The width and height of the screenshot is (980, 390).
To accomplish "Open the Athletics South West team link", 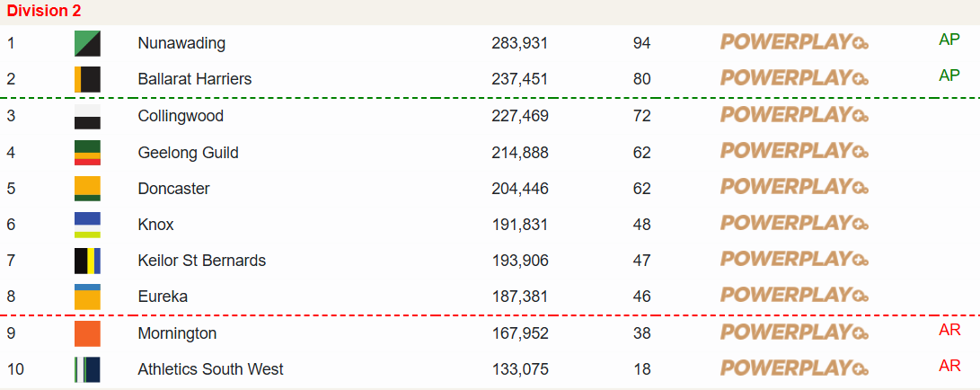I will pyautogui.click(x=211, y=369).
